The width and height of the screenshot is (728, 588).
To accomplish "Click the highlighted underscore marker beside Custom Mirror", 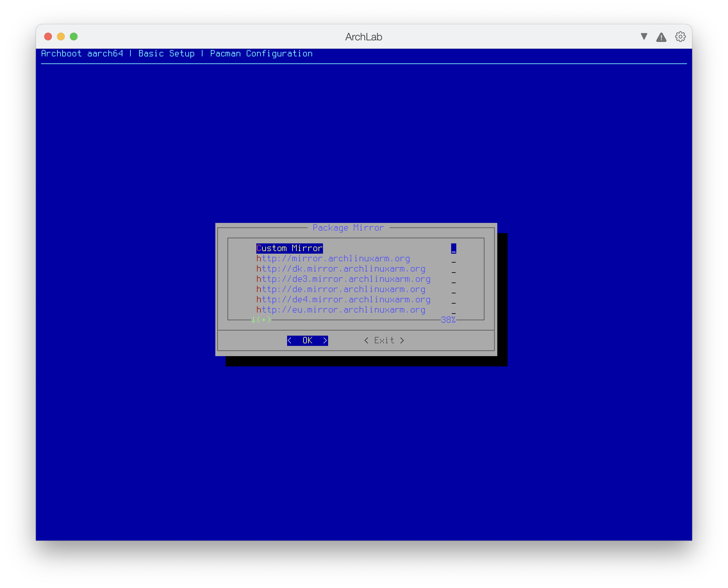I will (453, 249).
